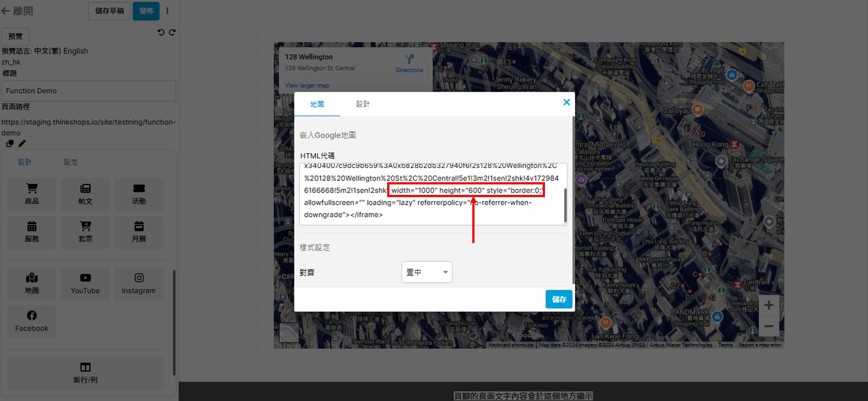Add the Instagram widget

coord(139,284)
